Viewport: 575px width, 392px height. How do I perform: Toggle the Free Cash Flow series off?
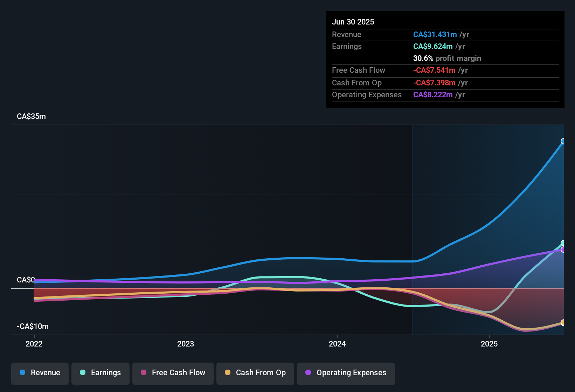coord(173,373)
